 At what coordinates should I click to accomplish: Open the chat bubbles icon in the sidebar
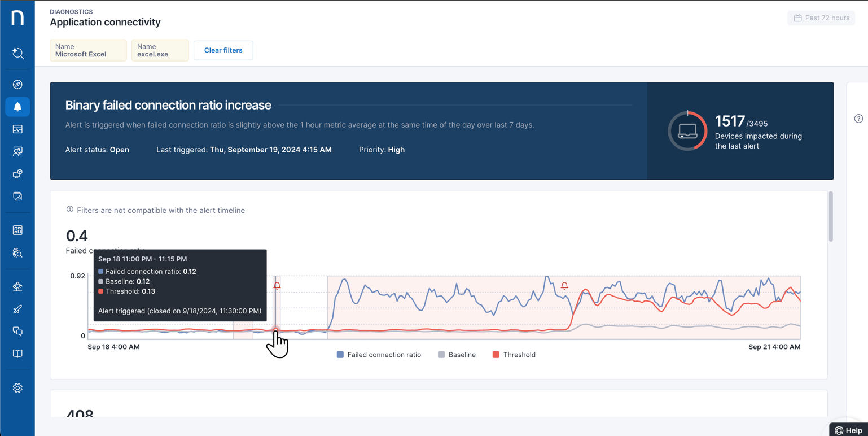click(x=17, y=332)
